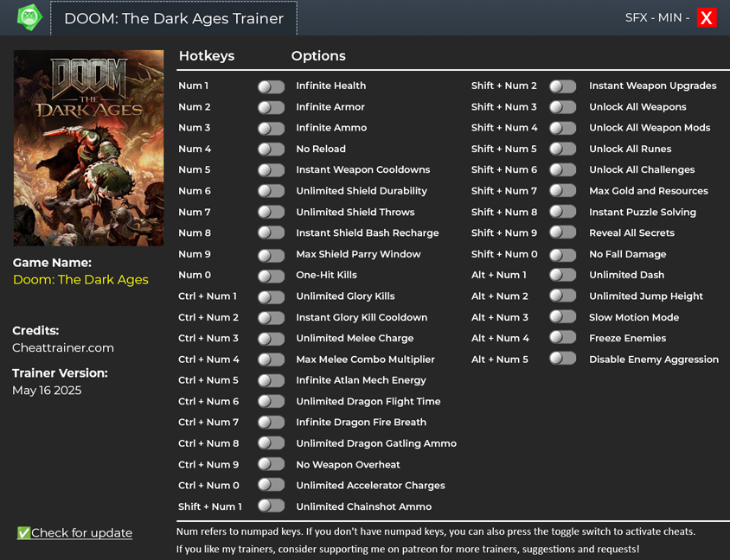Image resolution: width=730 pixels, height=560 pixels.
Task: Toggle Unlock All Challenges
Action: point(563,169)
